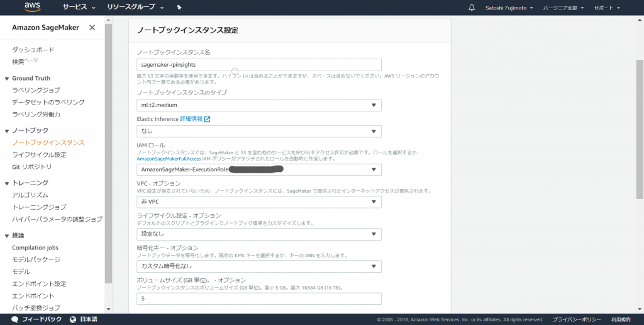This screenshot has height=325, width=644.
Task: Collapse the 推論 section
Action: click(x=7, y=236)
